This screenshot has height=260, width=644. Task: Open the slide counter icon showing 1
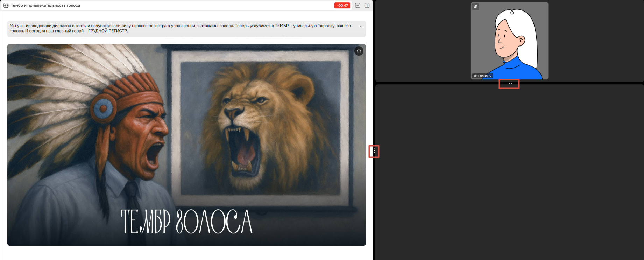pos(367,5)
